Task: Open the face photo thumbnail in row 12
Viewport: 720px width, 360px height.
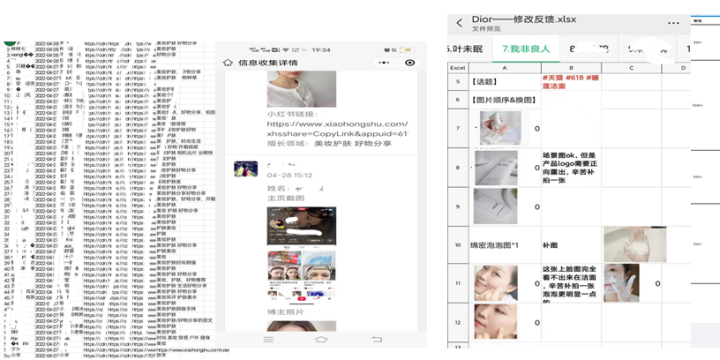Action: [x=495, y=322]
